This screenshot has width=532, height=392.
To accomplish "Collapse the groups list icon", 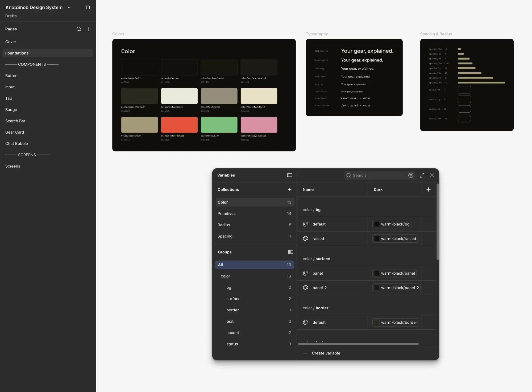I will point(290,252).
